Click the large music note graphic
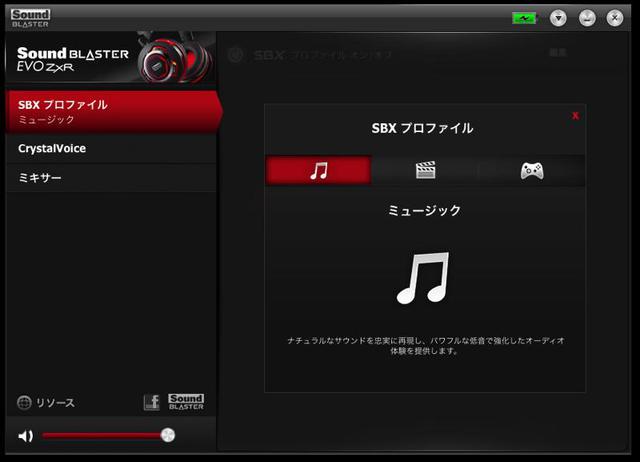 click(x=424, y=278)
